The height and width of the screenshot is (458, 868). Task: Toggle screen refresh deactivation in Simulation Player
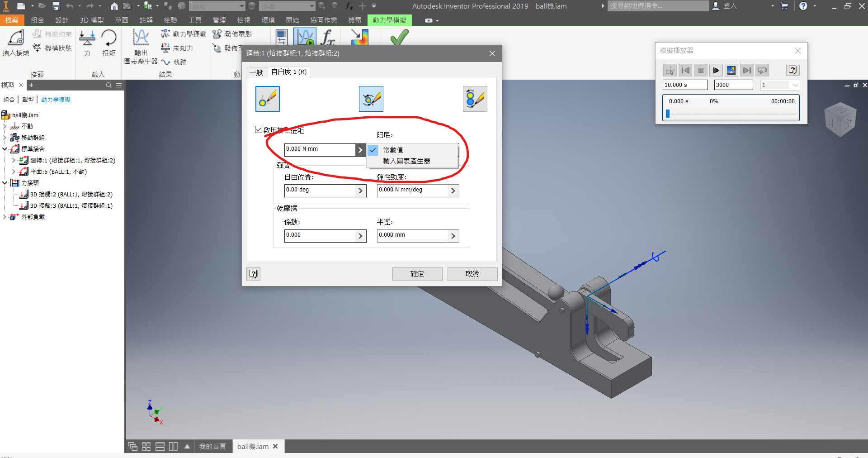(x=731, y=70)
